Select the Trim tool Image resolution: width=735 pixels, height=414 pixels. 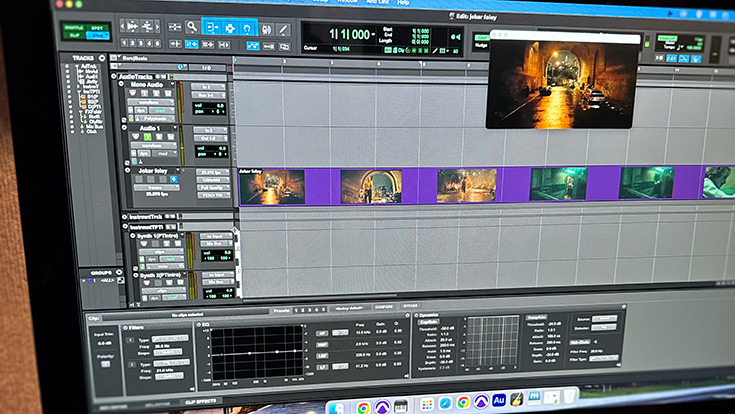pyautogui.click(x=212, y=28)
